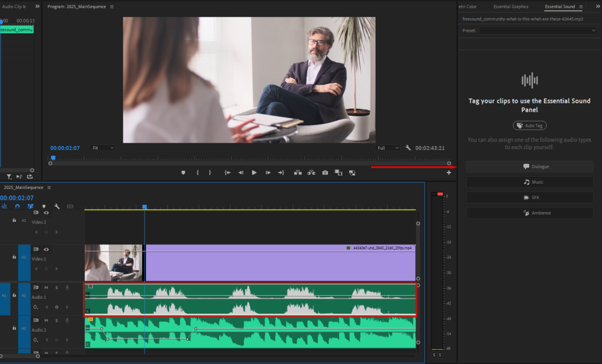The image size is (602, 364).
Task: Open Audio 2 show keyframes menu
Action: (x=36, y=340)
